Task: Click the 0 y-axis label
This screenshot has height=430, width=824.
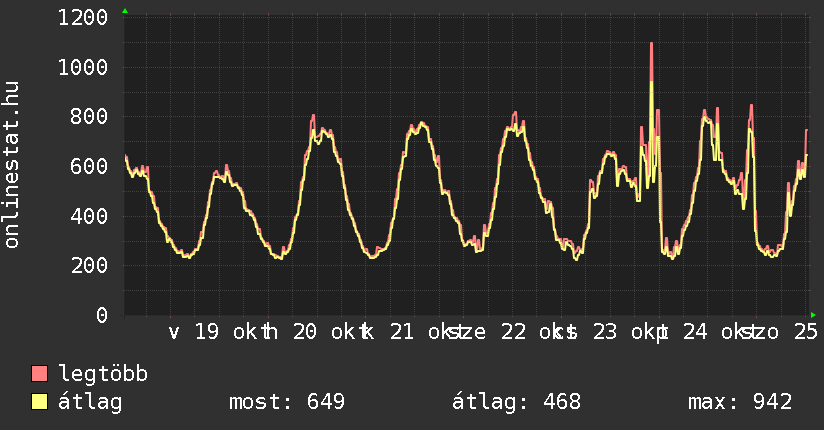Action: point(102,315)
